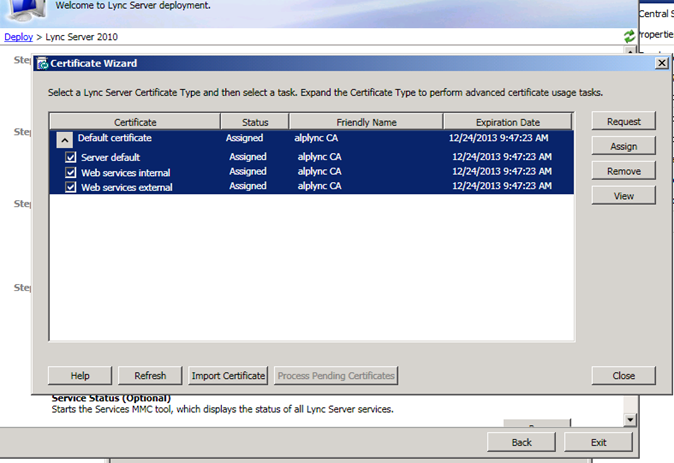
Task: Click the expiration date of Web services external
Action: [502, 186]
